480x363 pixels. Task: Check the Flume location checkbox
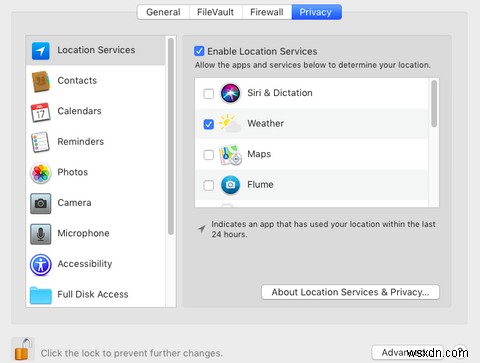click(x=209, y=185)
